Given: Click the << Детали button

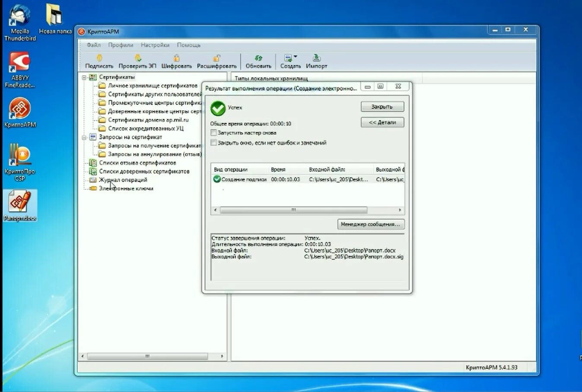Looking at the screenshot, I should [x=382, y=122].
